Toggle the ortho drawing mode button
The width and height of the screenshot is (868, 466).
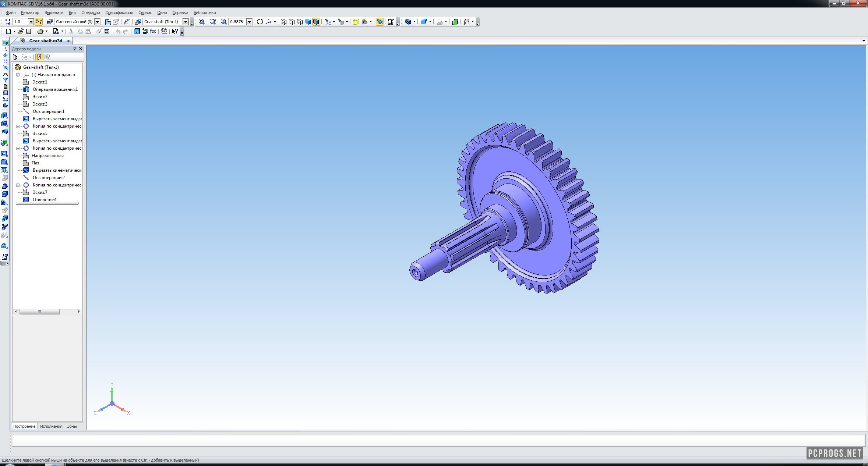coord(38,22)
